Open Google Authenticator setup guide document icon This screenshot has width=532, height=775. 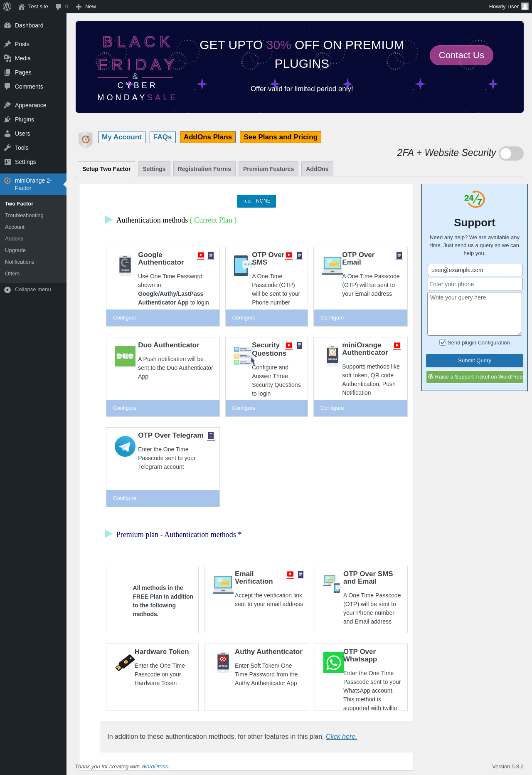pos(211,255)
